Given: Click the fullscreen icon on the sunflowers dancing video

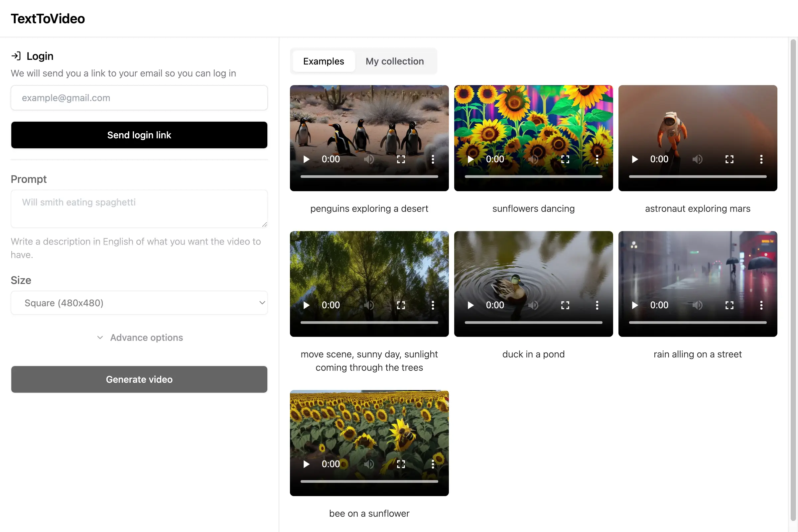Looking at the screenshot, I should [565, 159].
